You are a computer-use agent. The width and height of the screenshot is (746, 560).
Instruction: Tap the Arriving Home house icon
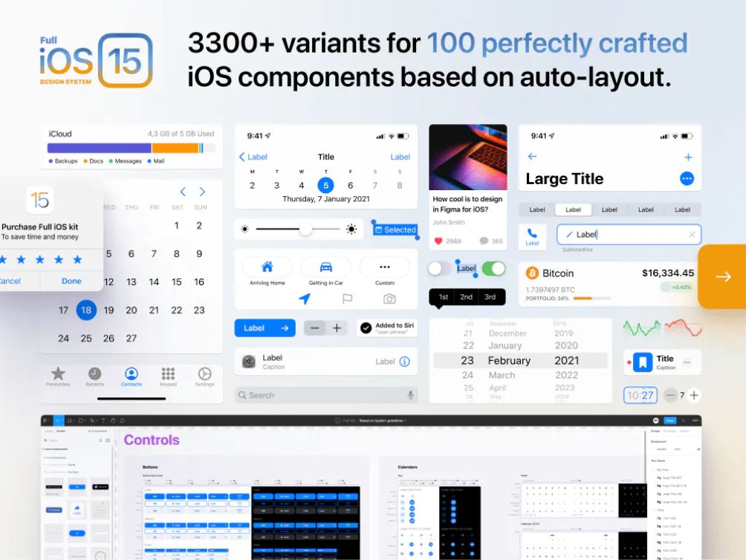pos(267,267)
